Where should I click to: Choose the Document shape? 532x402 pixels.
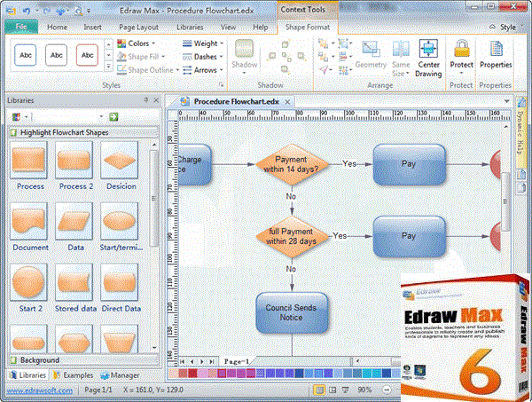pyautogui.click(x=29, y=221)
